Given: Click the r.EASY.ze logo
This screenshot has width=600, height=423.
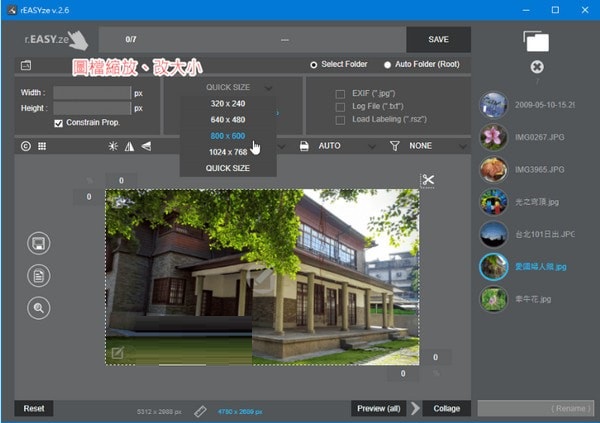Looking at the screenshot, I should [56, 39].
